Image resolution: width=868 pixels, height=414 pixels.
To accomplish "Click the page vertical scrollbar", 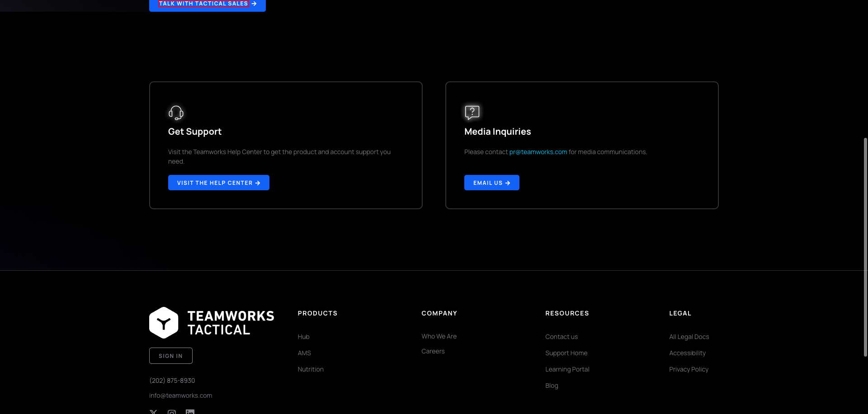I will (x=865, y=247).
